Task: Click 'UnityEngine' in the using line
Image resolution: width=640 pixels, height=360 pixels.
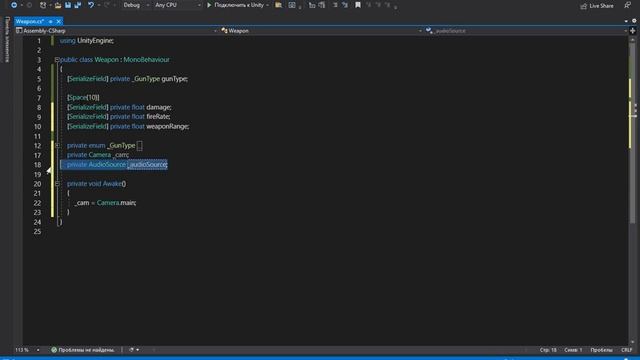Action: pos(94,40)
